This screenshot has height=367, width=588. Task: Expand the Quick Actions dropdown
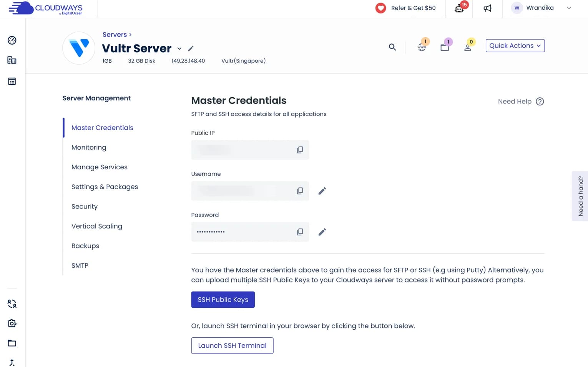pos(515,46)
